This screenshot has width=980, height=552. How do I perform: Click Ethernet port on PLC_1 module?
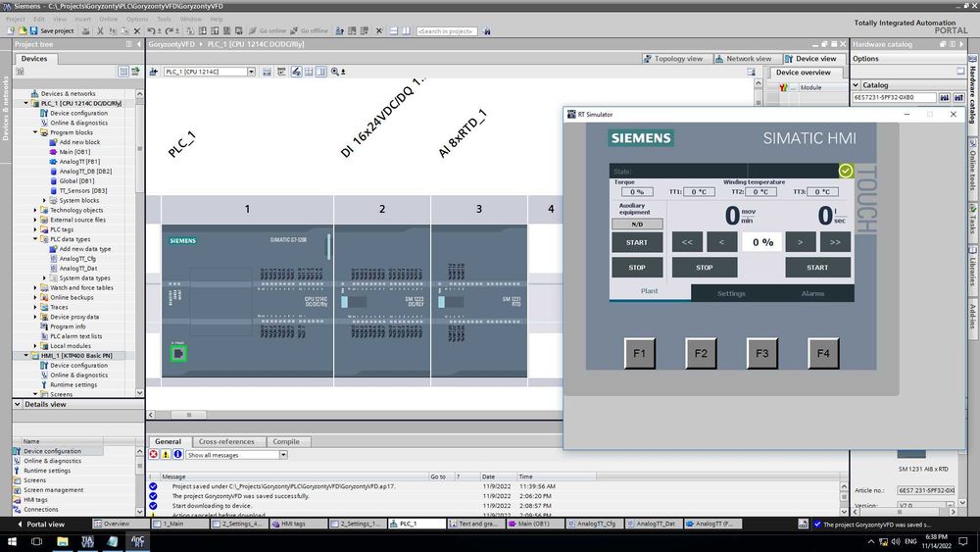pyautogui.click(x=178, y=354)
